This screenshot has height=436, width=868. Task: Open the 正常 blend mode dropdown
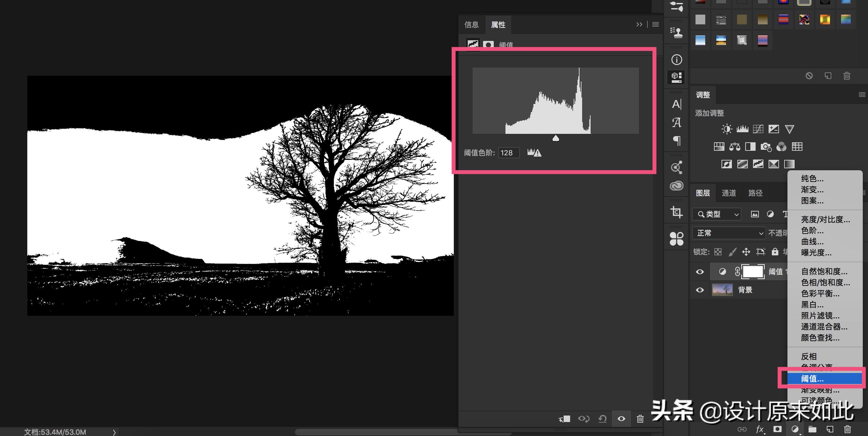click(x=729, y=233)
